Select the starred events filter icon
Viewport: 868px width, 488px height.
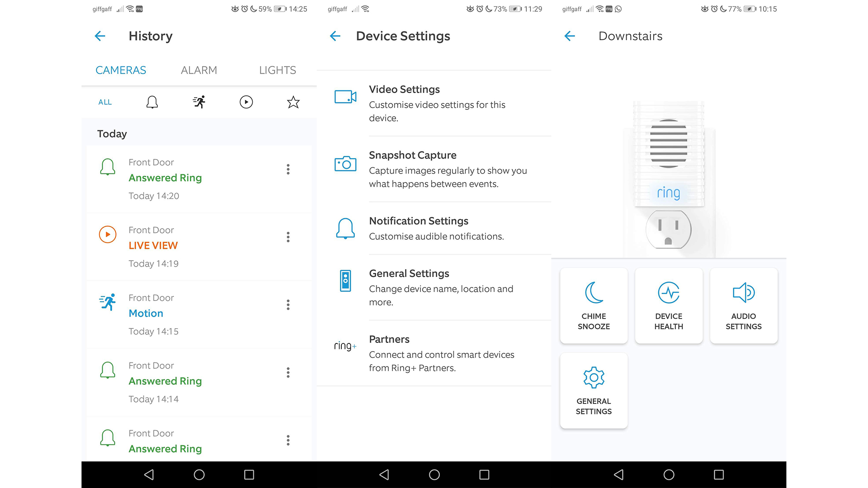tap(293, 102)
